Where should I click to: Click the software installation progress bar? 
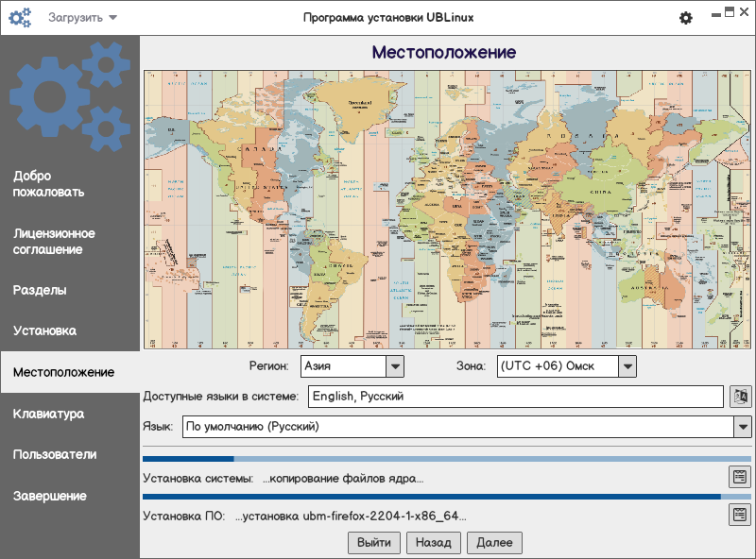446,496
